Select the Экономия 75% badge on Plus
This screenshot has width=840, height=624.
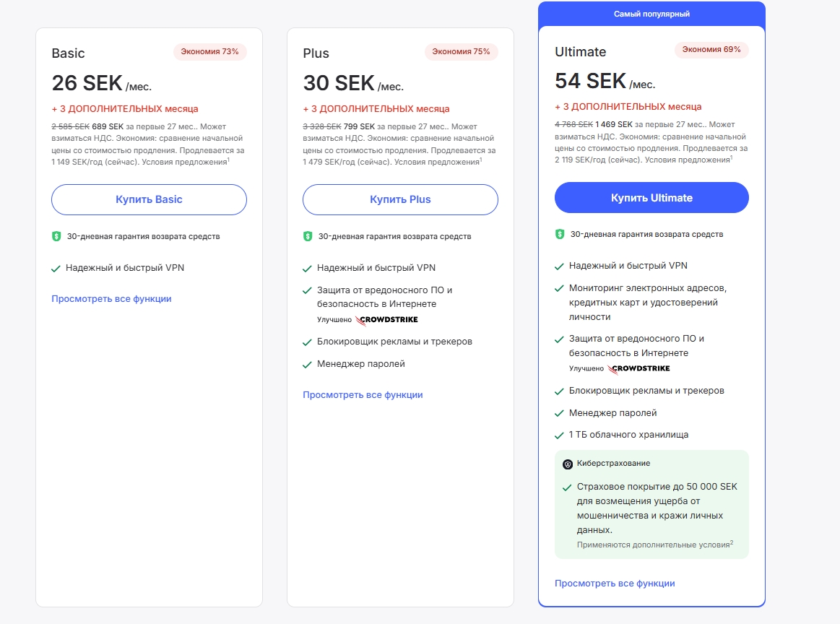461,51
